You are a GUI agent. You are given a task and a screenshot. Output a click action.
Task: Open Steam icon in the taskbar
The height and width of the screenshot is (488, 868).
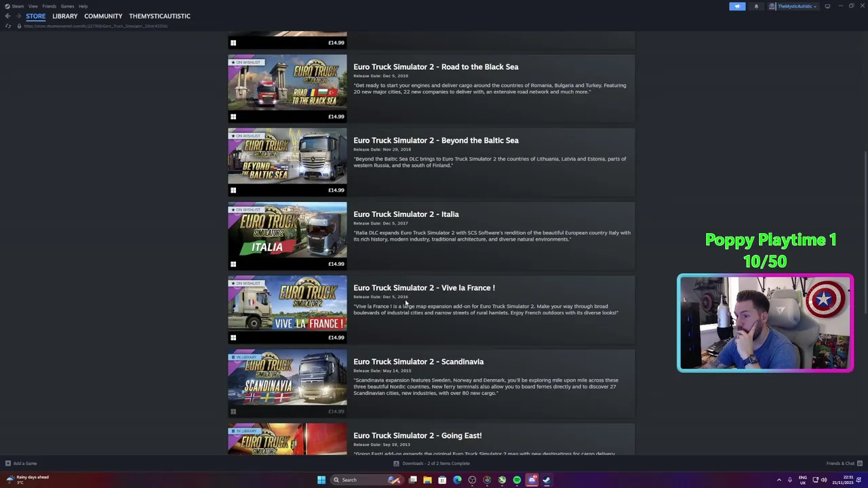click(x=547, y=480)
